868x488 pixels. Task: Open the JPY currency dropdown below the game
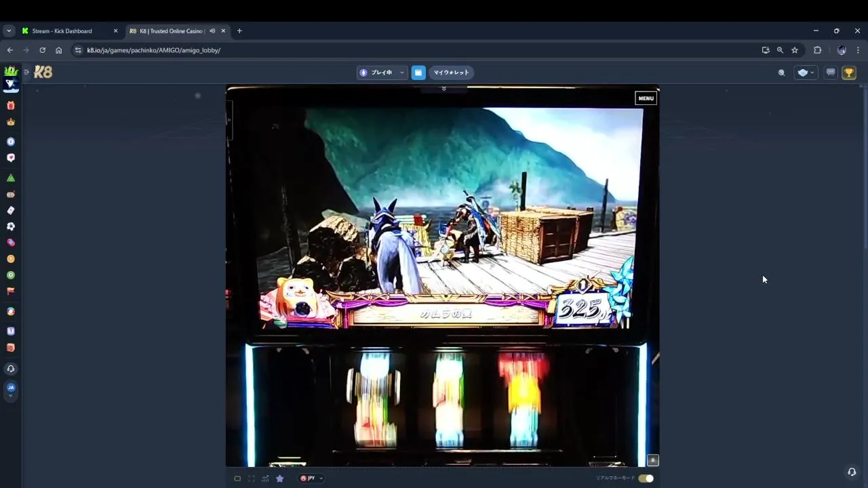[x=311, y=479]
